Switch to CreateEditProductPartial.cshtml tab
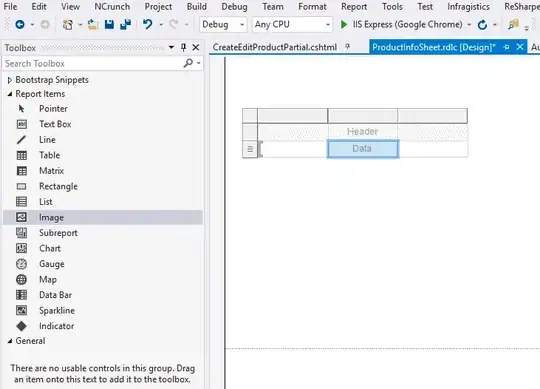The image size is (540, 389). pyautogui.click(x=274, y=47)
